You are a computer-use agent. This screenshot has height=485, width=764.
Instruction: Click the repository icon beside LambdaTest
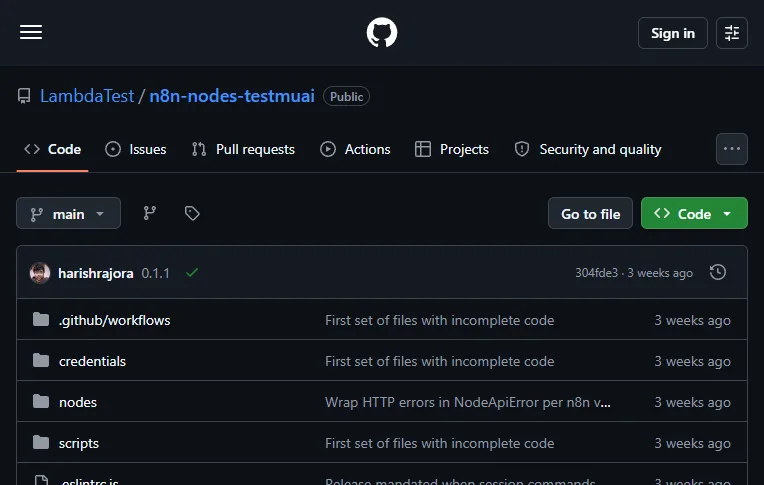tap(24, 96)
